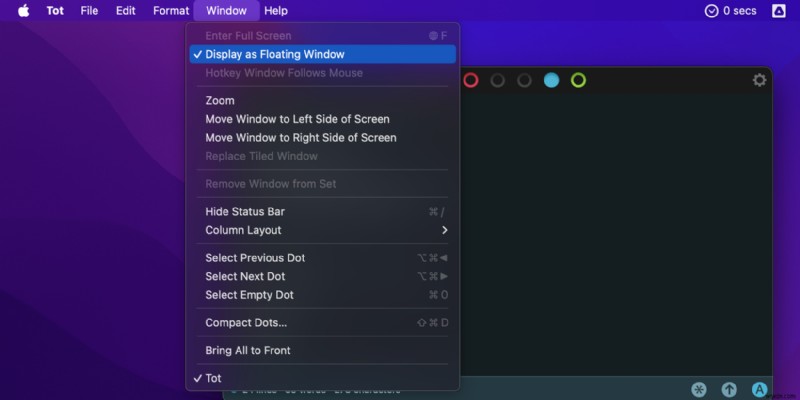Select the empty gray dot next to blue

(x=524, y=80)
